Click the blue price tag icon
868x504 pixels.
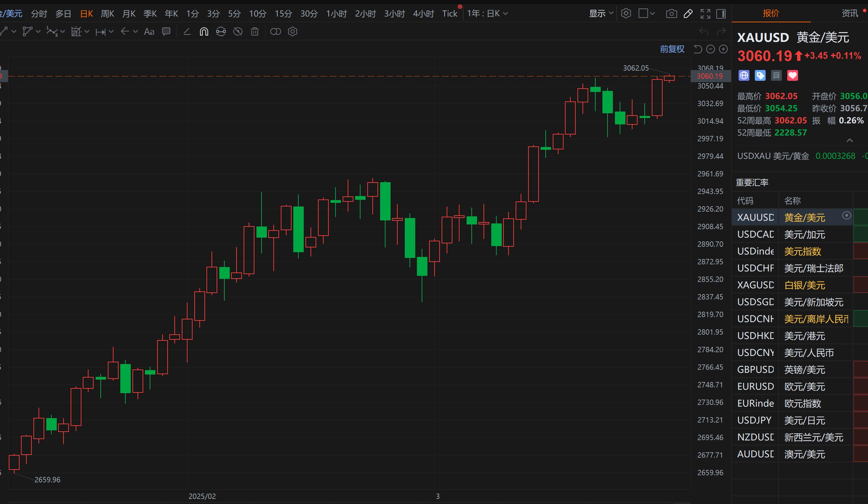[760, 75]
